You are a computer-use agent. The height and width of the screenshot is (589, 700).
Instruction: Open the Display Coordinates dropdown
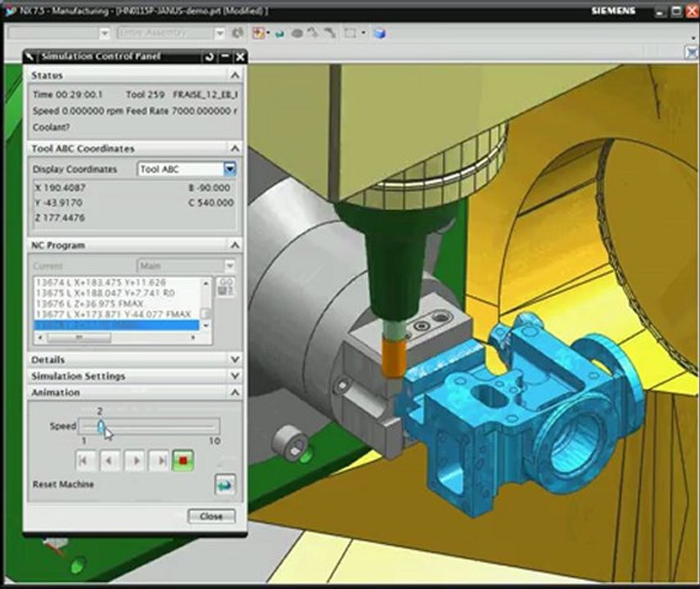[x=229, y=169]
